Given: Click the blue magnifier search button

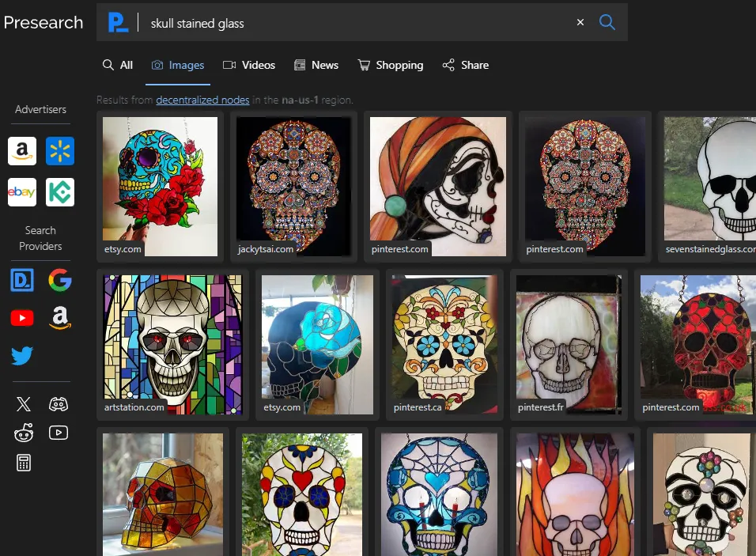Looking at the screenshot, I should pyautogui.click(x=607, y=22).
